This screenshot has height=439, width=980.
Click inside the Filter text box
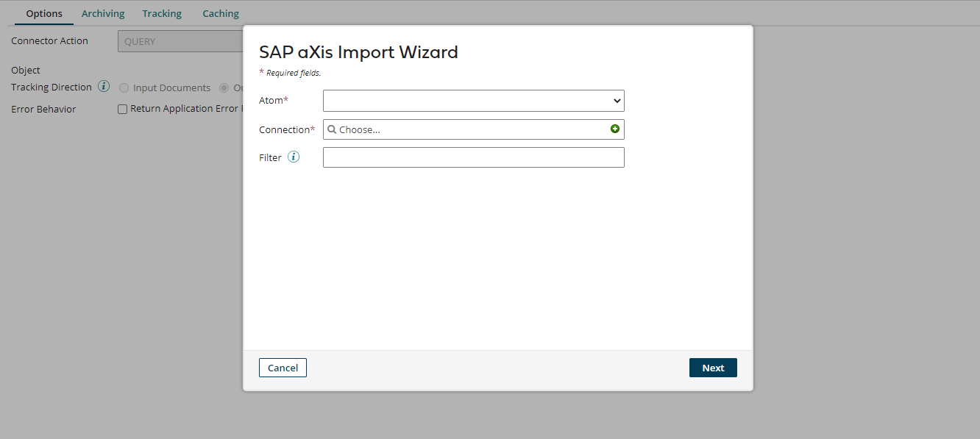[x=473, y=157]
